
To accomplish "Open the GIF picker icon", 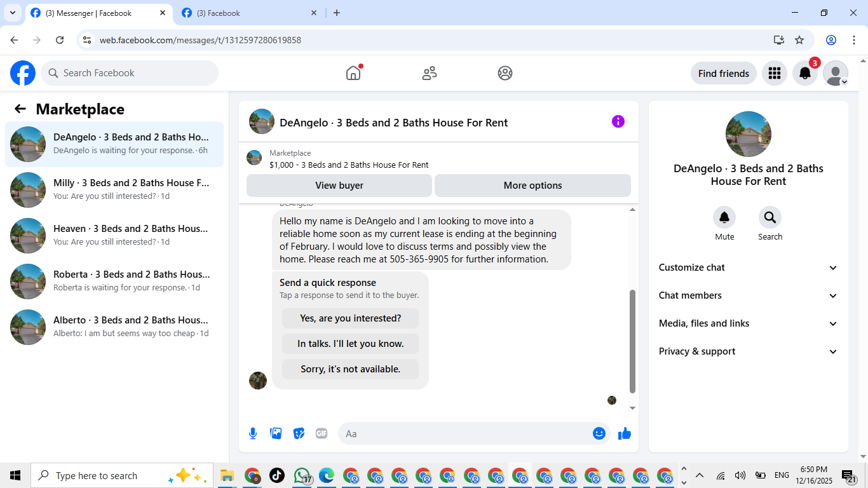I will click(322, 433).
